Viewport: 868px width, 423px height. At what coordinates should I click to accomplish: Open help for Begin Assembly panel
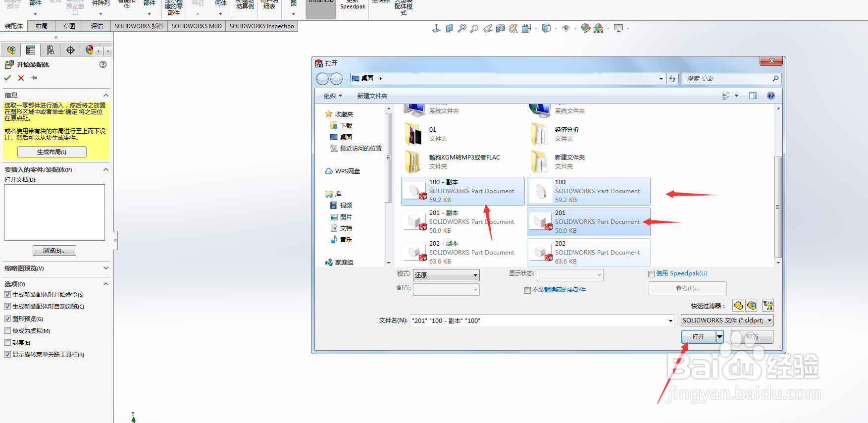pos(103,64)
